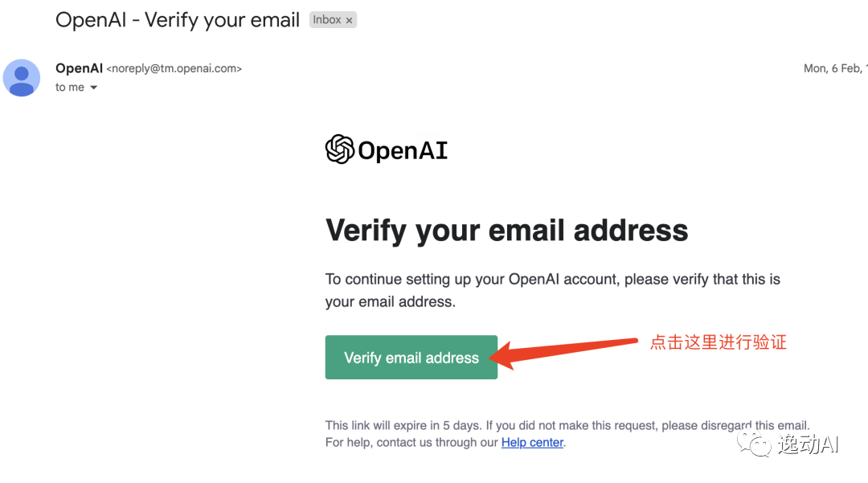Open the Help center link

(532, 443)
